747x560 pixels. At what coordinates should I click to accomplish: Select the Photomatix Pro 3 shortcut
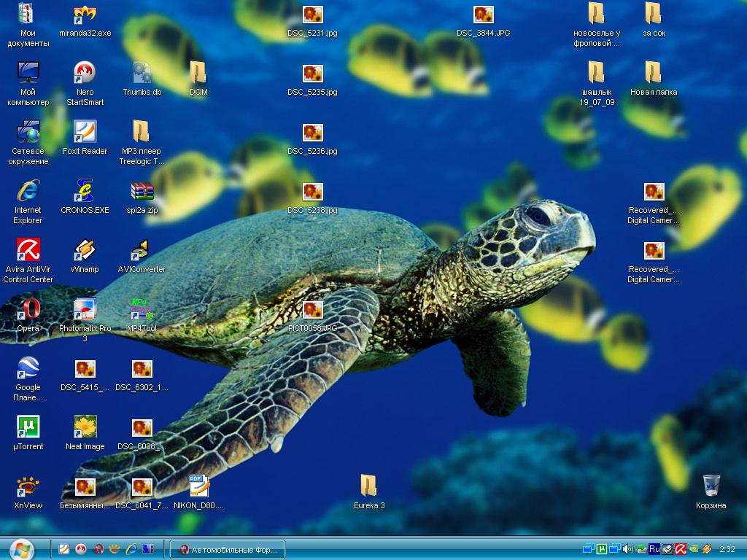click(85, 310)
